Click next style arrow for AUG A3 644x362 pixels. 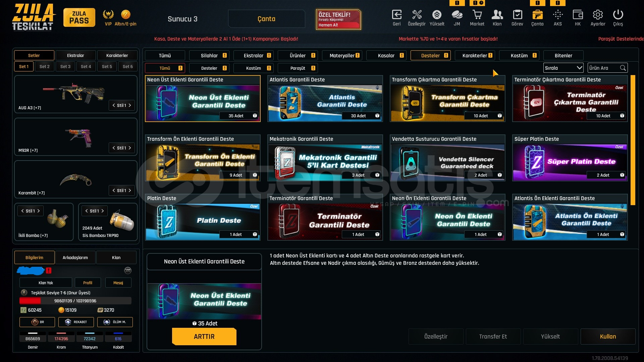[130, 105]
